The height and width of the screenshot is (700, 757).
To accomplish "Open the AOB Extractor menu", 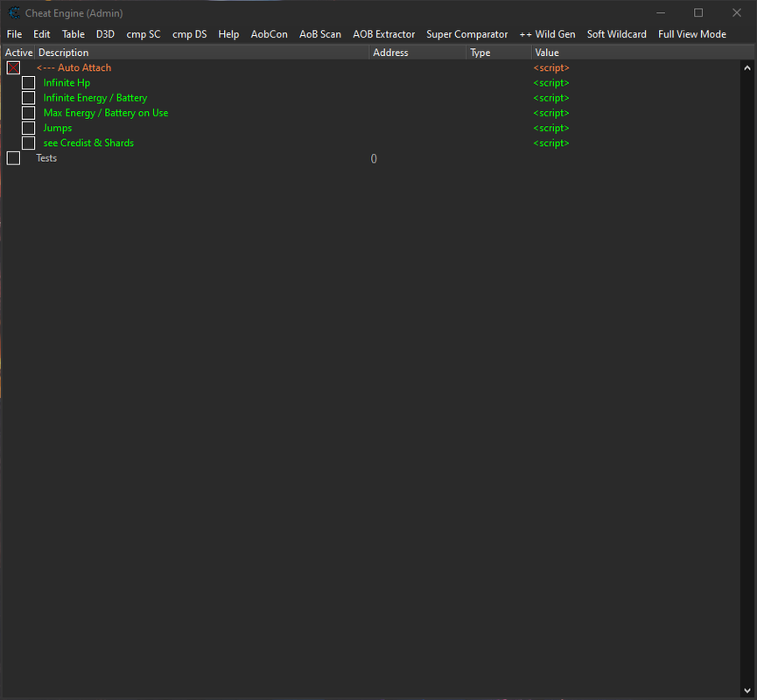I will point(384,34).
